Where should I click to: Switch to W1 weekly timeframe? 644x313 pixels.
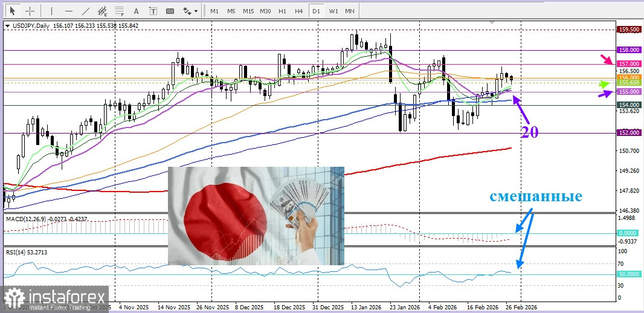coord(333,11)
